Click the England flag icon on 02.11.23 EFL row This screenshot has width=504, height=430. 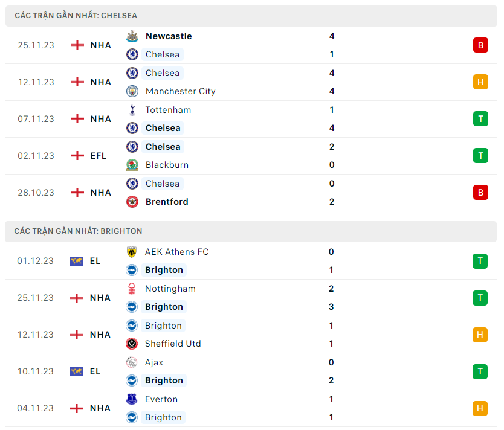(x=77, y=156)
